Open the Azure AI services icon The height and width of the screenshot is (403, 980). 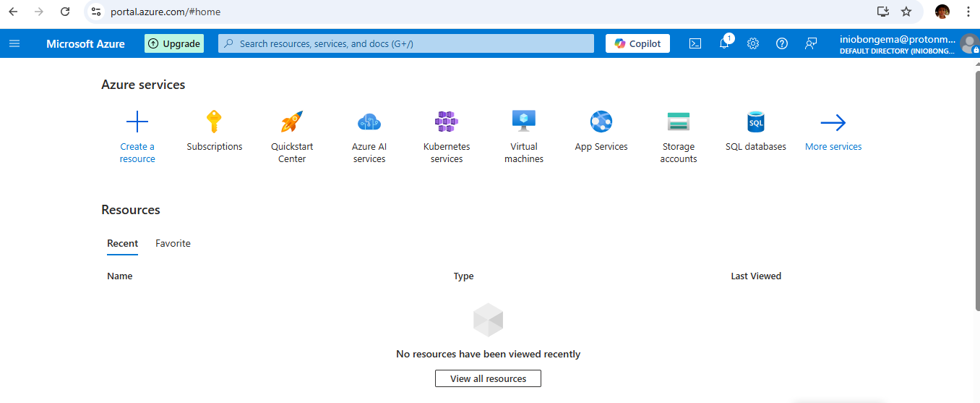(369, 122)
